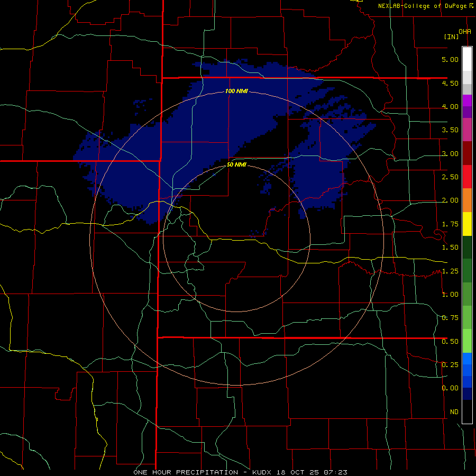Select the yellow legend swatch

tap(467, 224)
